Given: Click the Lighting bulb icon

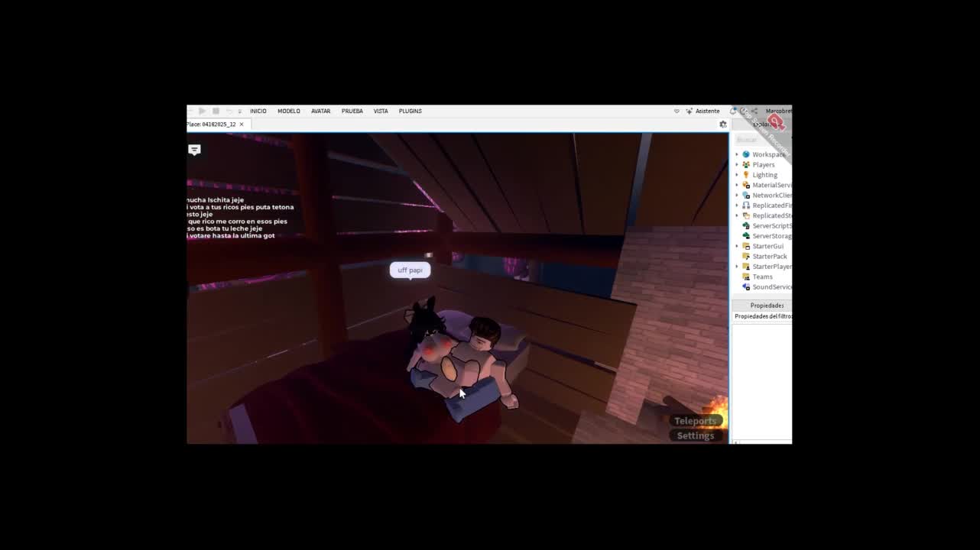Looking at the screenshot, I should tap(746, 175).
